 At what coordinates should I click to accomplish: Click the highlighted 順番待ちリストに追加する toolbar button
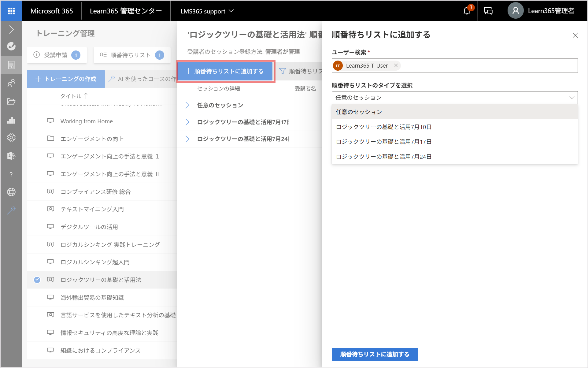[x=225, y=71]
